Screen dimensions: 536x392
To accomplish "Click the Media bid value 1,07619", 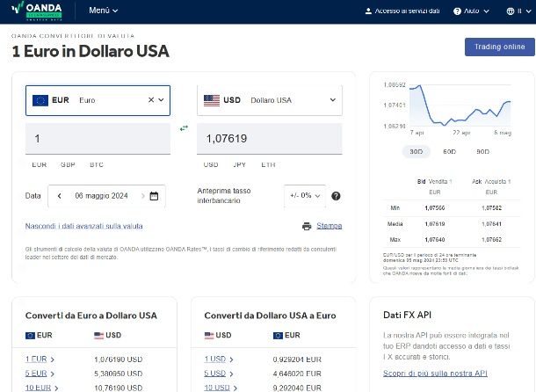I will pyautogui.click(x=435, y=224).
